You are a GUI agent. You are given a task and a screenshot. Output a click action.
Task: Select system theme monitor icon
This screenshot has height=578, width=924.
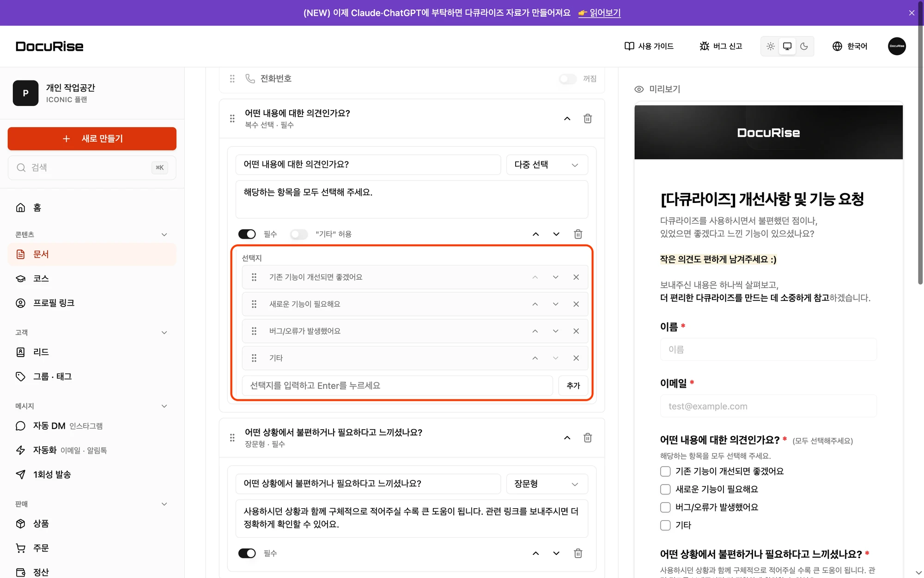787,46
